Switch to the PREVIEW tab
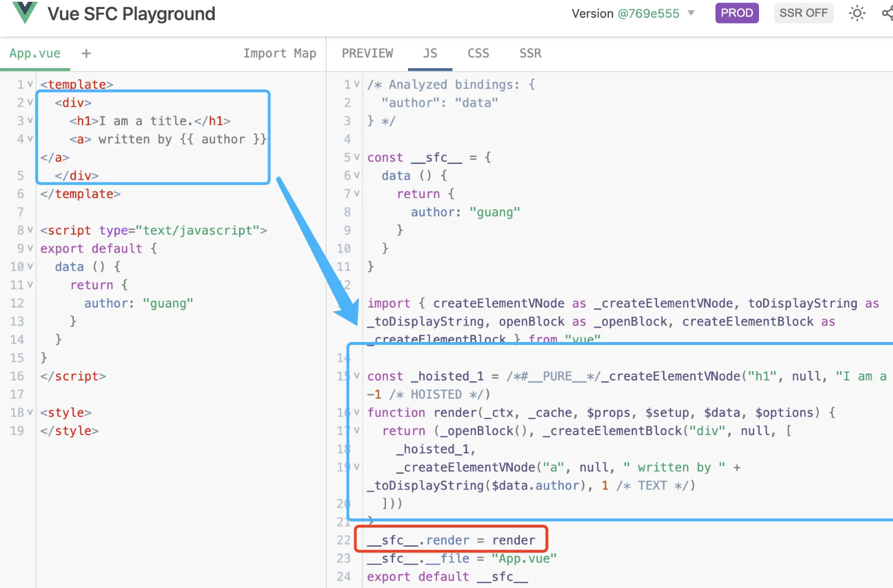The image size is (893, 588). (x=367, y=53)
